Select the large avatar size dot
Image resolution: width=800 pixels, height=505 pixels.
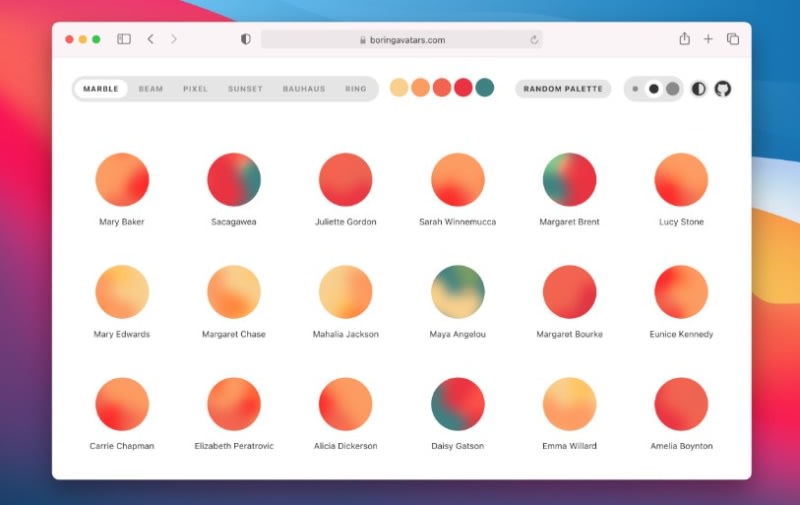click(x=673, y=89)
